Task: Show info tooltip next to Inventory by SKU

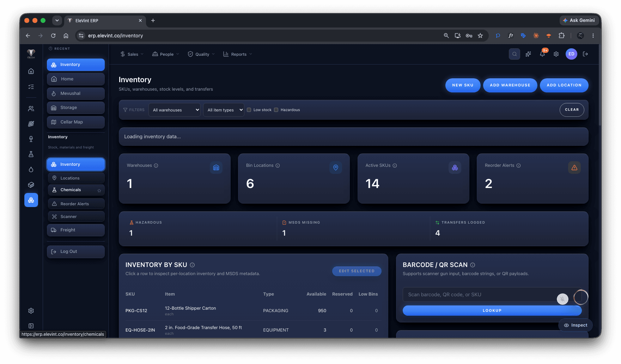Action: click(x=192, y=265)
